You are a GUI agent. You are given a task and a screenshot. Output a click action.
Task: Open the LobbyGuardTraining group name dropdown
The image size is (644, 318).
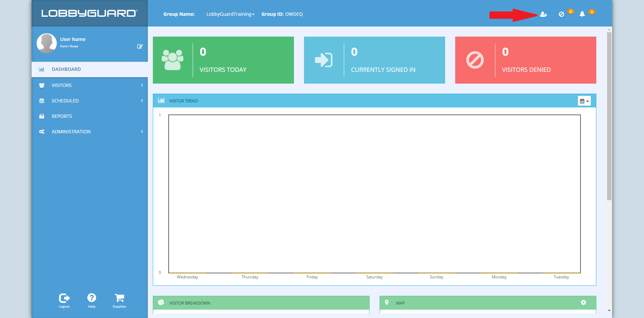pos(230,14)
